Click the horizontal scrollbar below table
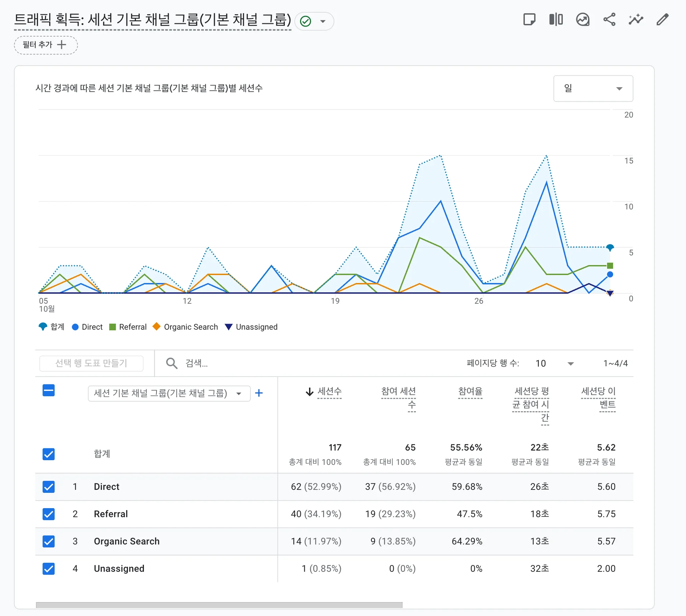This screenshot has width=686, height=616. tap(219, 605)
